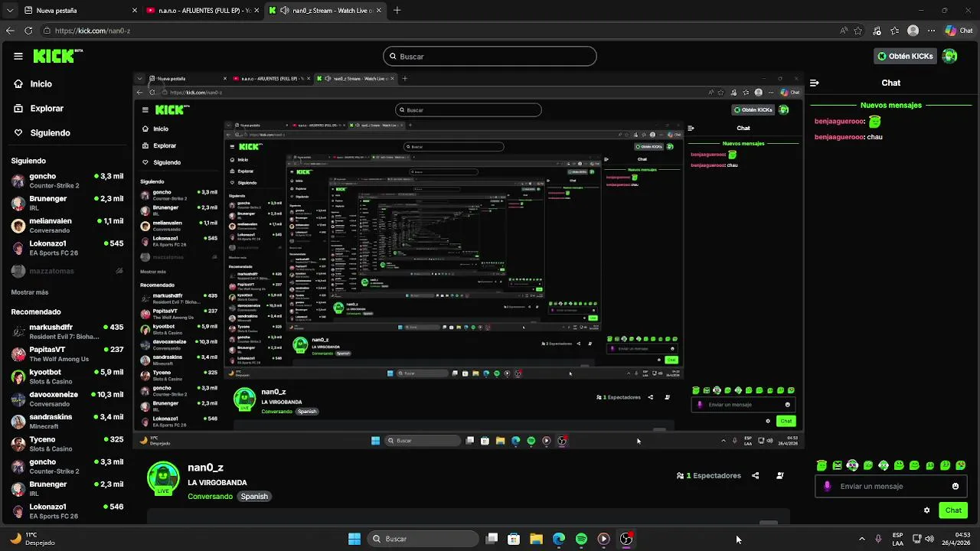Show hidden tray icons chevron
Screen dimensions: 980x551
tap(861, 539)
